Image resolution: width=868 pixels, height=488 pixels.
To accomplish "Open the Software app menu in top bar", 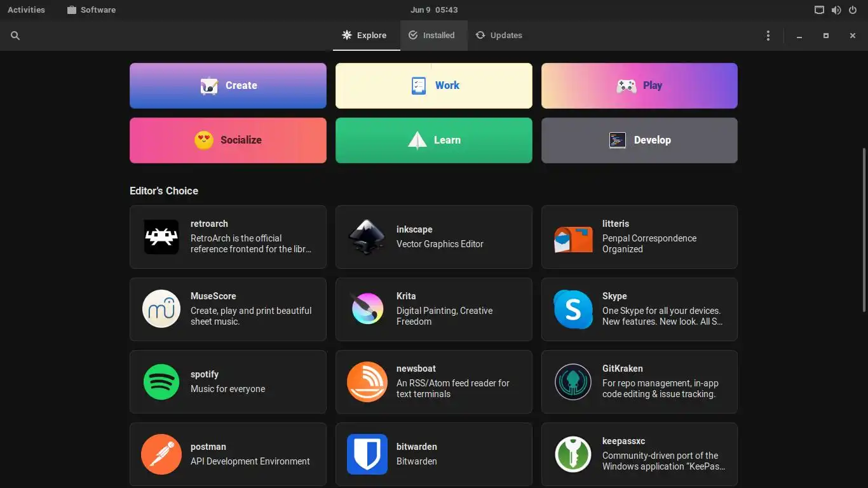I will tap(91, 10).
